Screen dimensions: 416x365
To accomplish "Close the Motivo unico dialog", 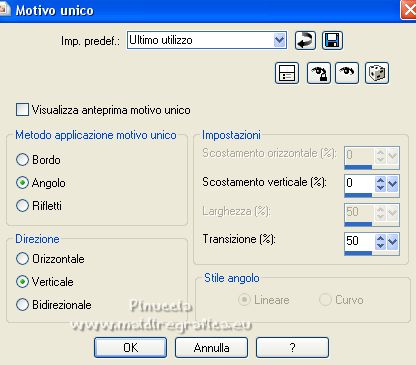I will click(409, 10).
